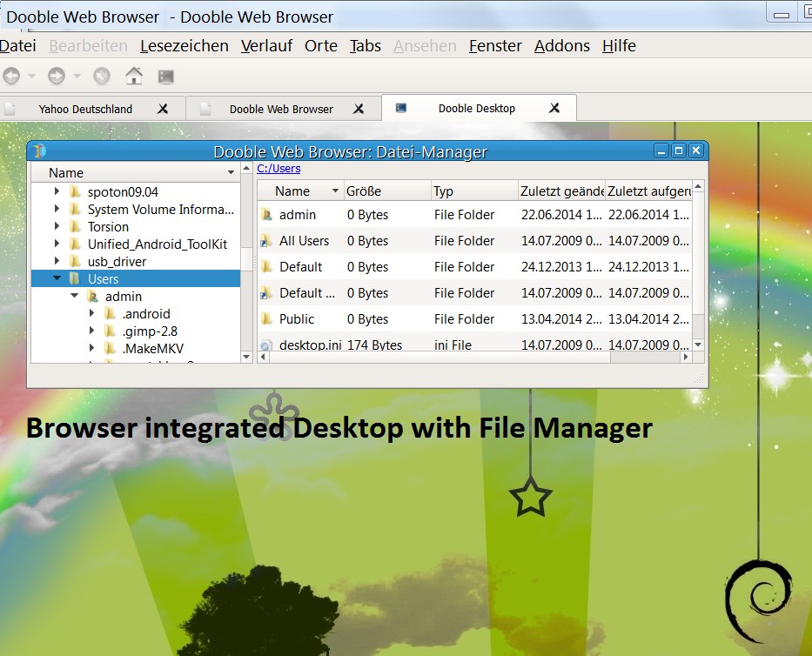The width and height of the screenshot is (812, 656).
Task: Select the All Users row name
Action: click(x=304, y=241)
